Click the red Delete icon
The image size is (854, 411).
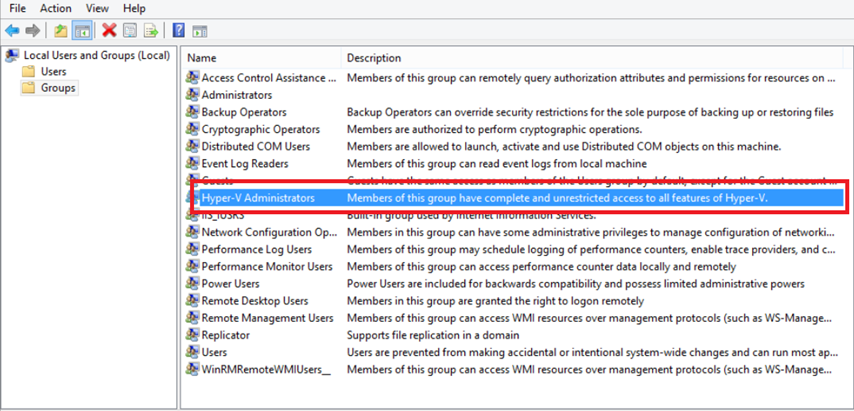[109, 31]
